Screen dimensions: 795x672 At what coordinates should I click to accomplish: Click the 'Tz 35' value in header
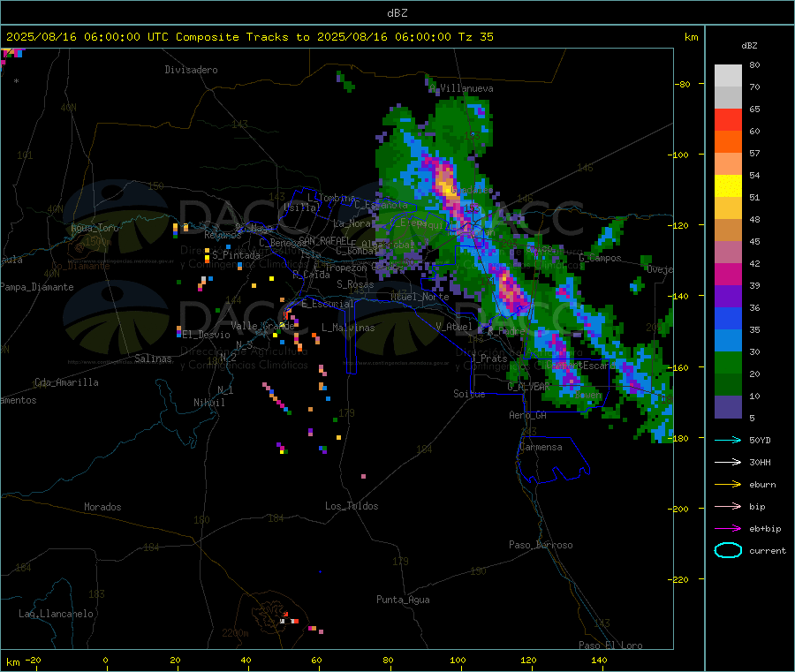click(476, 37)
